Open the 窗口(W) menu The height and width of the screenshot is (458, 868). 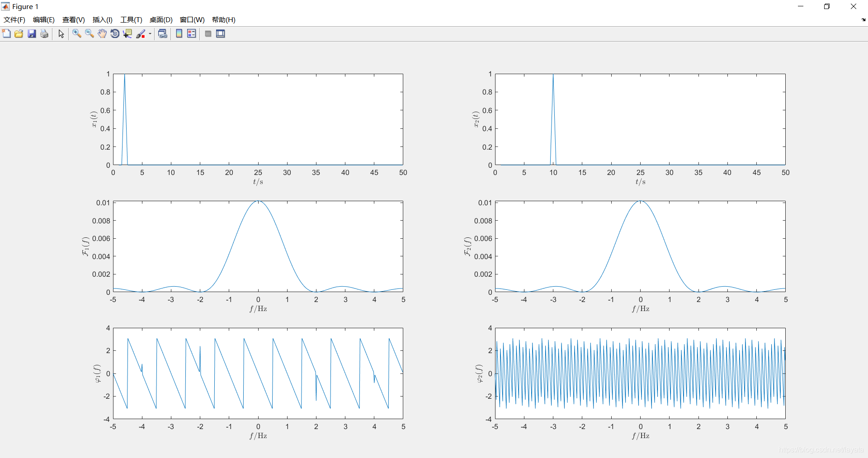tap(192, 20)
